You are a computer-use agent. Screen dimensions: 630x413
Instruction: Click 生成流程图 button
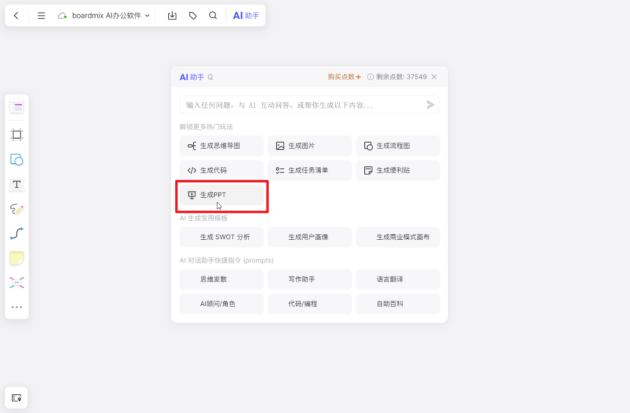click(398, 146)
